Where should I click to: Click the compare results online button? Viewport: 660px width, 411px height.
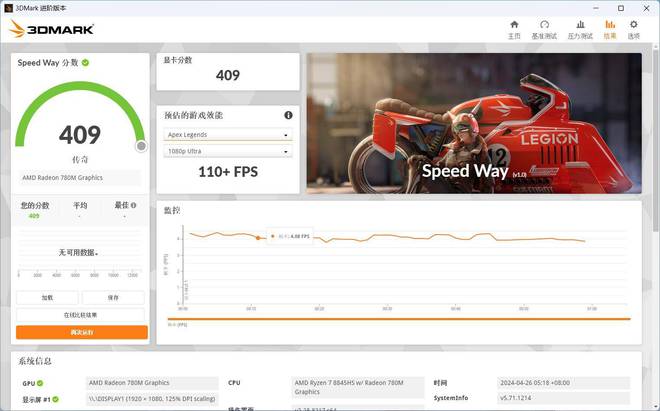point(80,315)
